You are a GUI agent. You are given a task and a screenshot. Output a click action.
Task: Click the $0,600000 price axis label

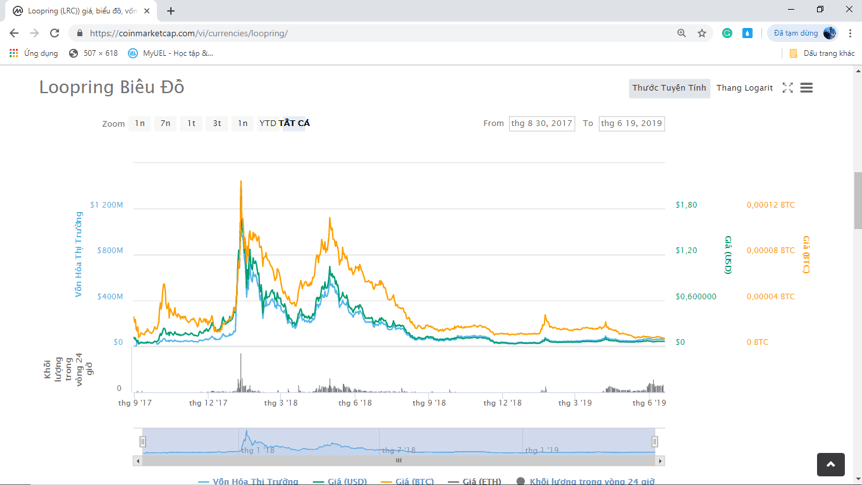pos(696,296)
